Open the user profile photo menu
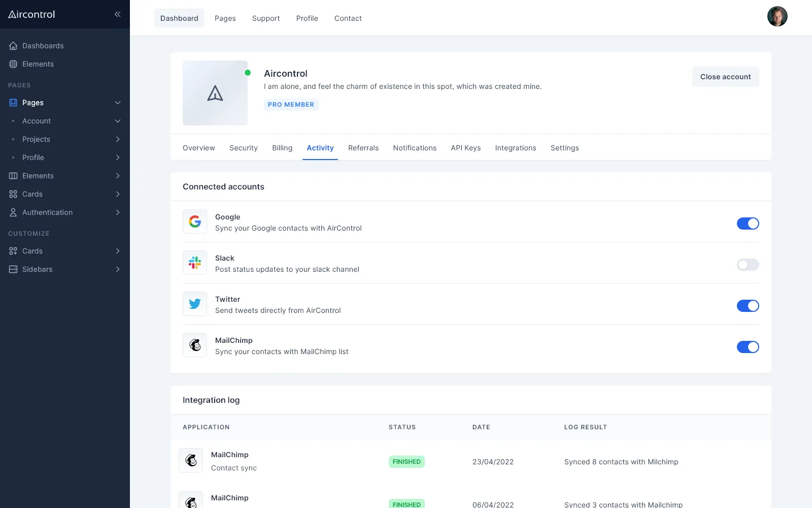 (x=777, y=16)
